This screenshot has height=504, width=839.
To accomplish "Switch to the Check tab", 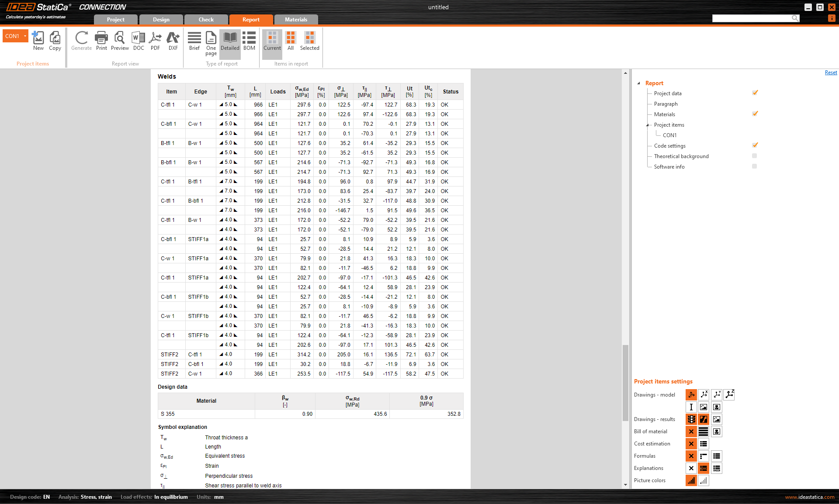I will point(206,20).
